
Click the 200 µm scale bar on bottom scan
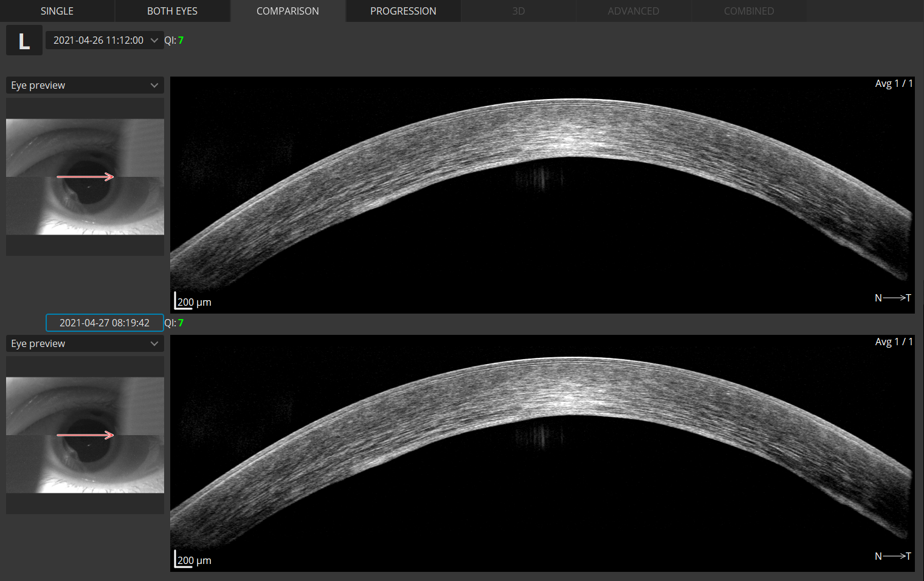[x=192, y=560]
